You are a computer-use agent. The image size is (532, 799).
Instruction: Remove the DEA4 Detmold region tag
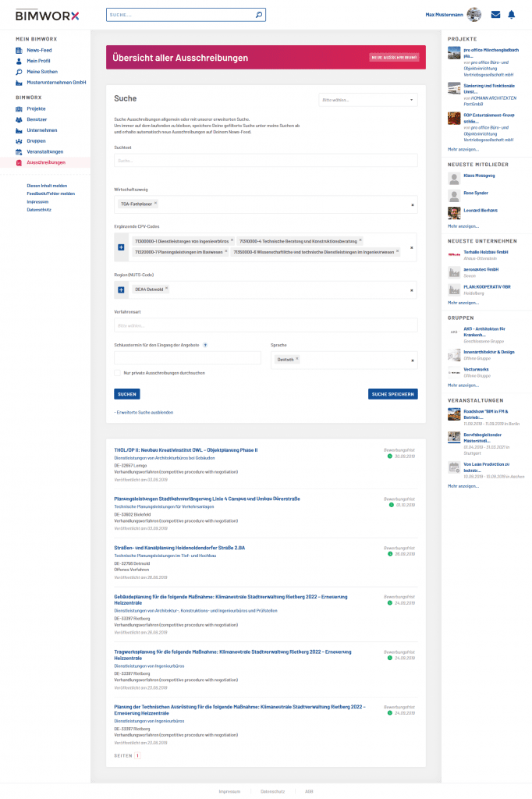166,289
